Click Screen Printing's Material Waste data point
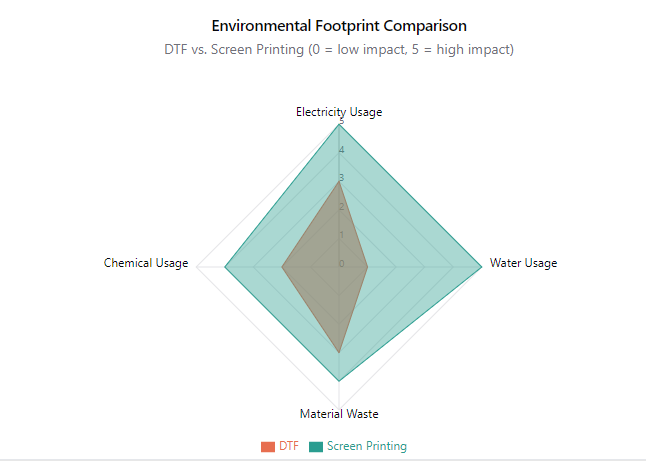 tap(339, 381)
